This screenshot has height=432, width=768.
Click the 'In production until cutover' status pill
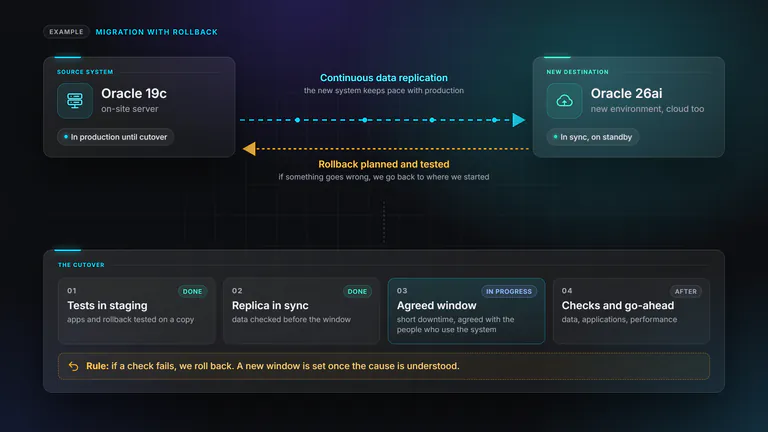coord(116,137)
